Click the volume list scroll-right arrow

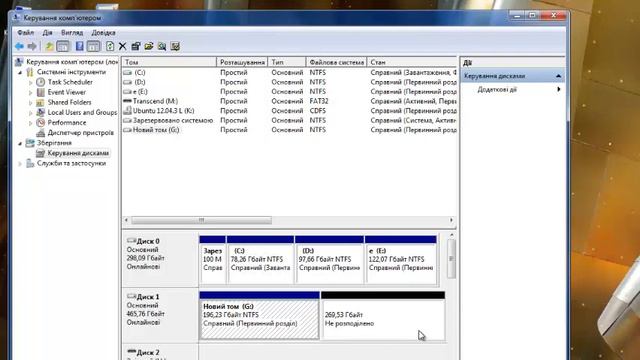(451, 220)
